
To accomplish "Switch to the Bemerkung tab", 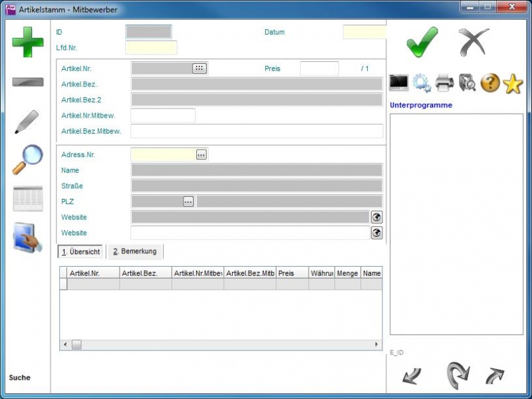I will point(135,251).
